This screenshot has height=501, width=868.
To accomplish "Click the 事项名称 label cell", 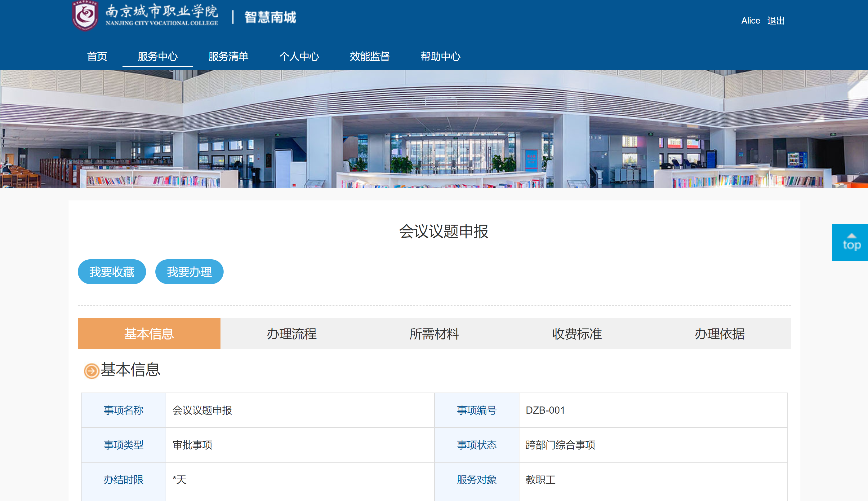I will click(x=124, y=410).
